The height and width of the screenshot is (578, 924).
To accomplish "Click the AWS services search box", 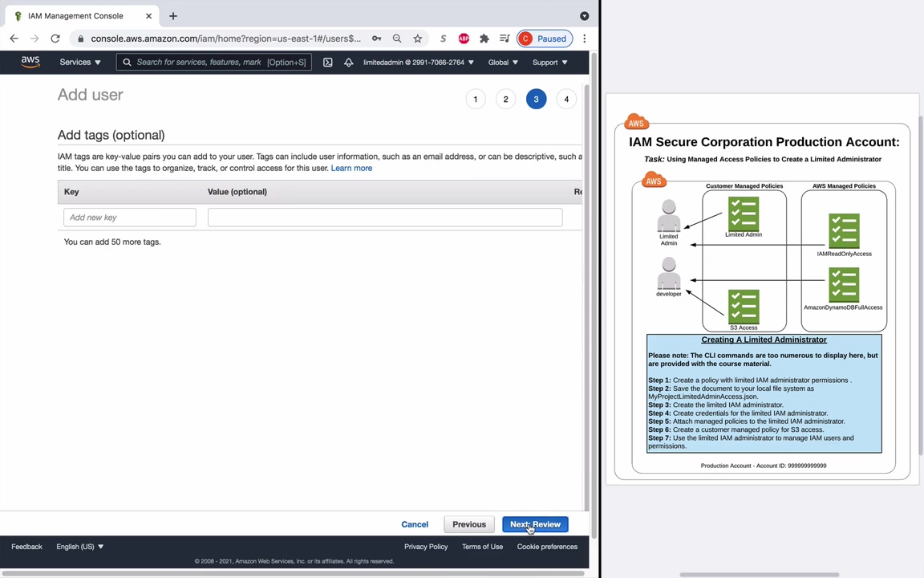I will click(214, 62).
